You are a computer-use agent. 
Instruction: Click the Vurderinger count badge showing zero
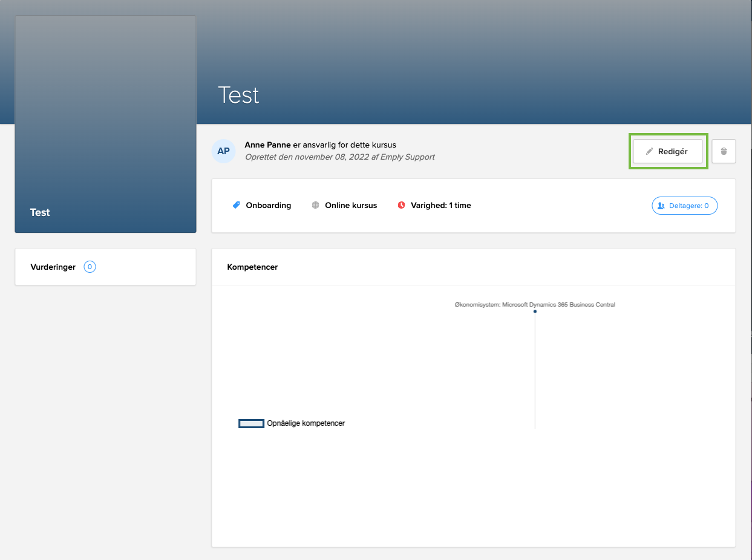[90, 267]
